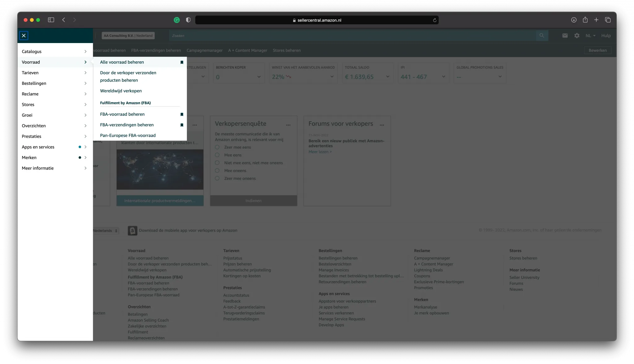This screenshot has height=364, width=634.
Task: Open Merkanalyse footer link
Action: tap(426, 307)
